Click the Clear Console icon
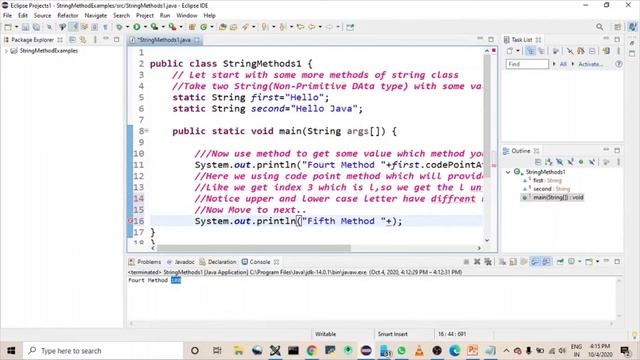The width and height of the screenshot is (640, 360). click(502, 262)
